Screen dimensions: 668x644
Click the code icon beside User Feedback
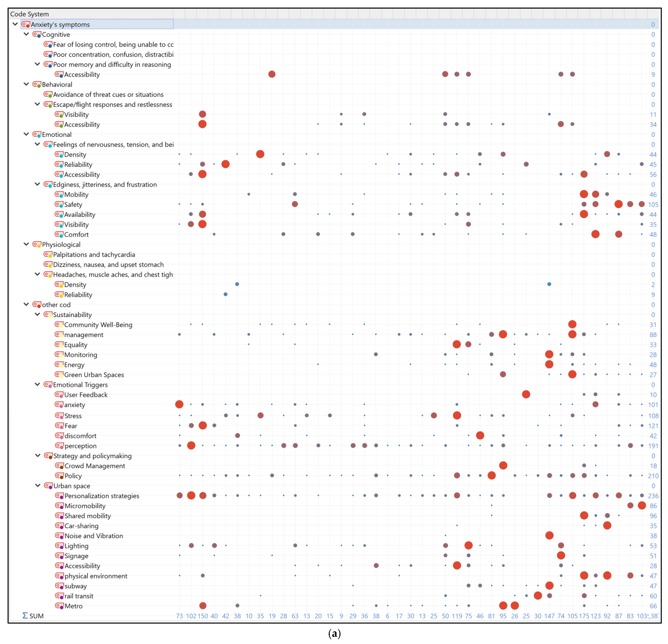click(x=59, y=395)
